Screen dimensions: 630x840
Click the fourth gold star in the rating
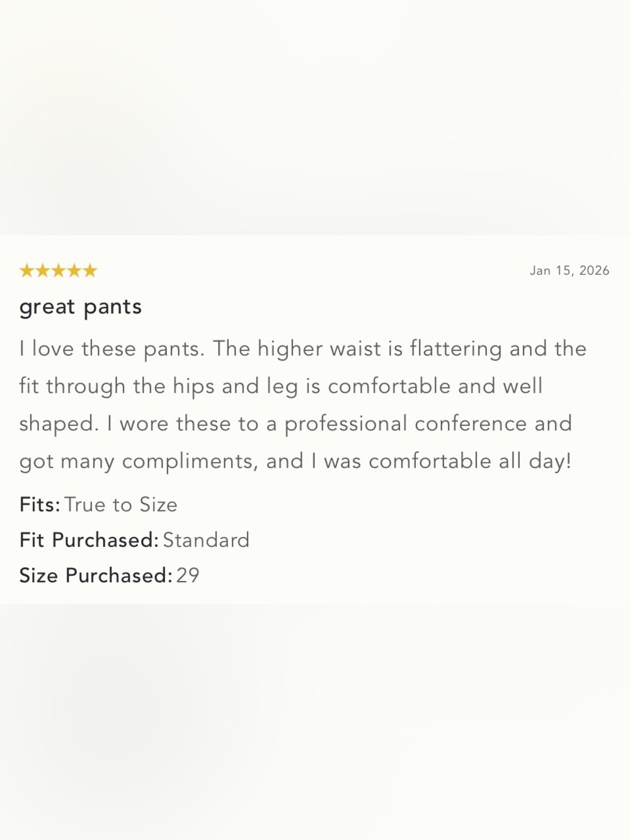tap(74, 271)
